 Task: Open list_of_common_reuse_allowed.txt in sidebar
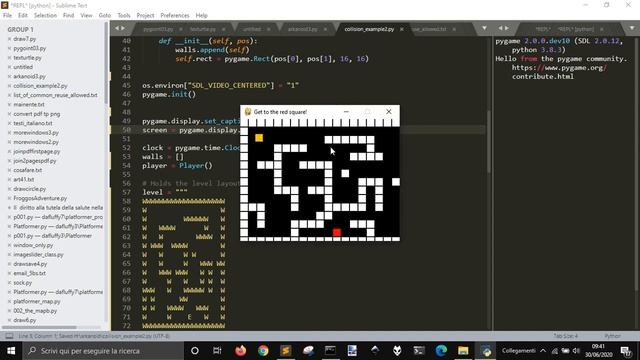click(x=55, y=95)
